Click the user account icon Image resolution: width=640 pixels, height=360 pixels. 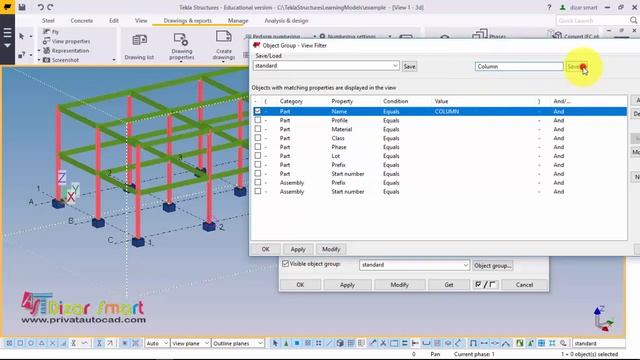[x=563, y=7]
